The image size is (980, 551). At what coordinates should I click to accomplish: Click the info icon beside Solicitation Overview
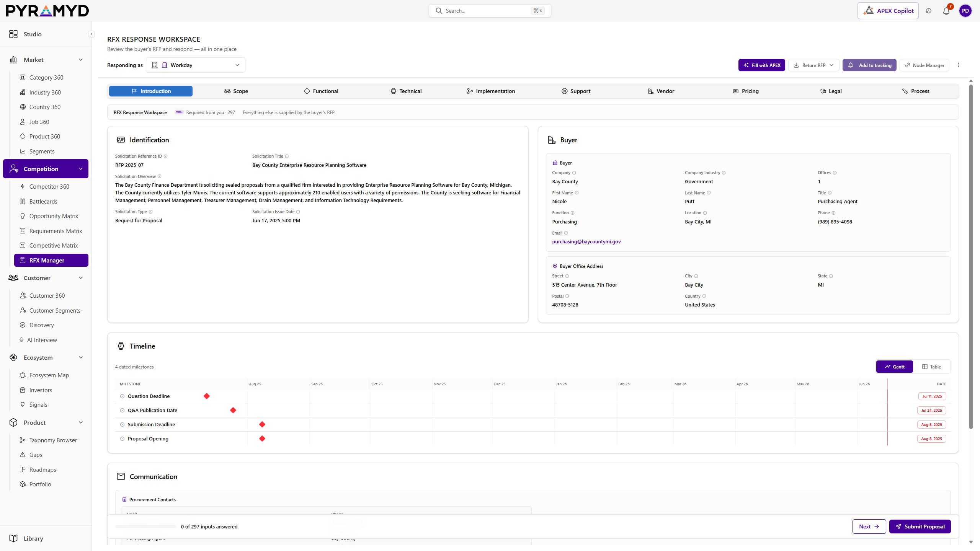click(x=159, y=176)
